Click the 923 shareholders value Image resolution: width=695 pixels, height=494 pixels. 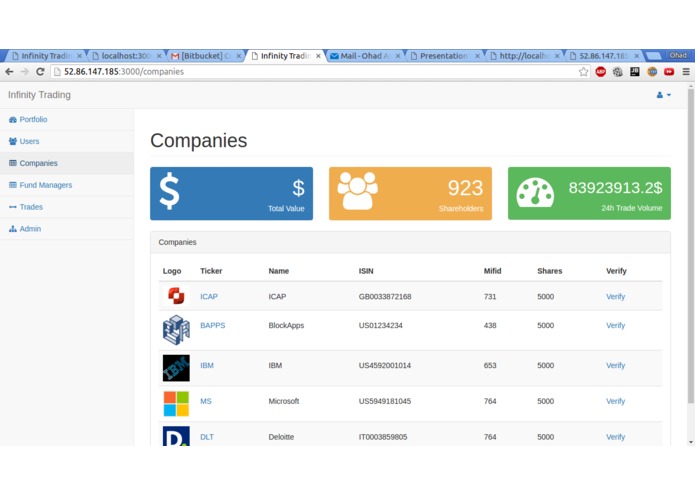pyautogui.click(x=465, y=188)
